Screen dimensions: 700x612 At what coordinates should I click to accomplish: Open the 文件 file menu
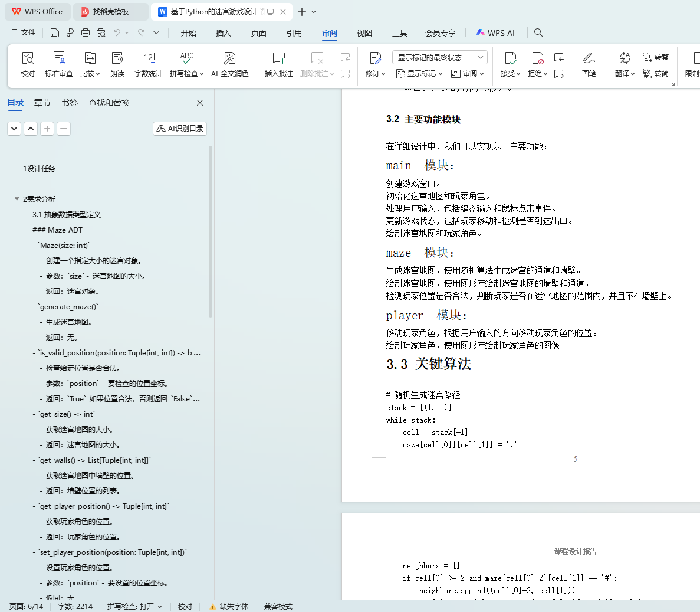(23, 32)
